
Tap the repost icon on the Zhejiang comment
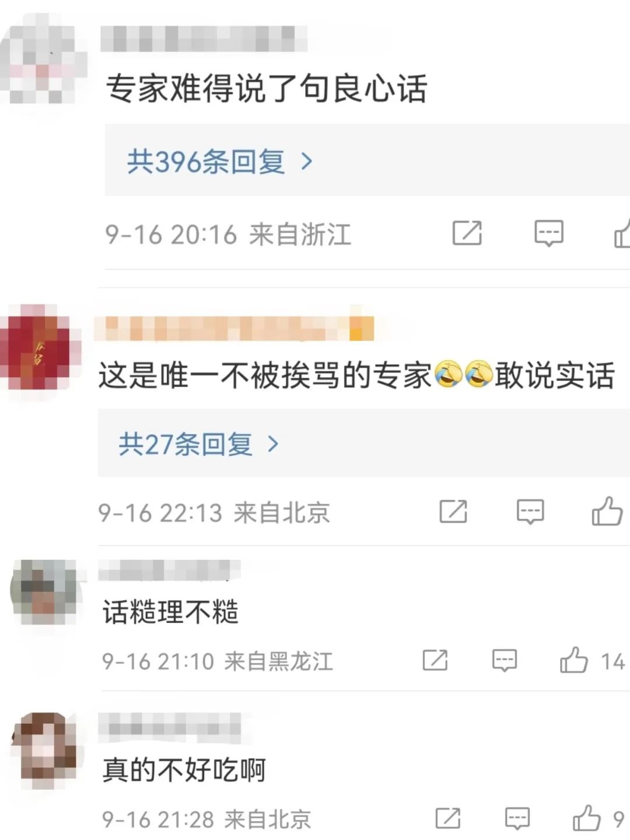click(x=467, y=233)
